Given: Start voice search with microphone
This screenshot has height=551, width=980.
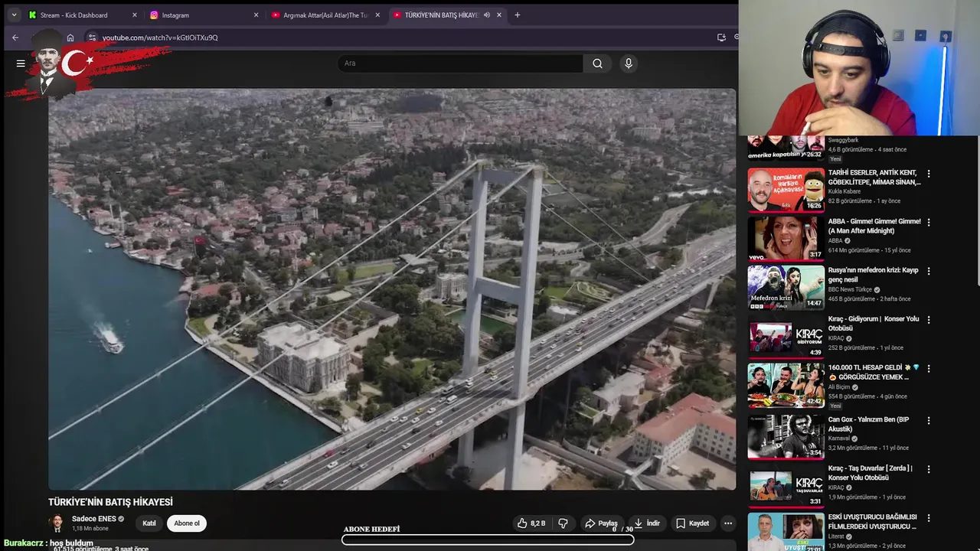Looking at the screenshot, I should (629, 64).
